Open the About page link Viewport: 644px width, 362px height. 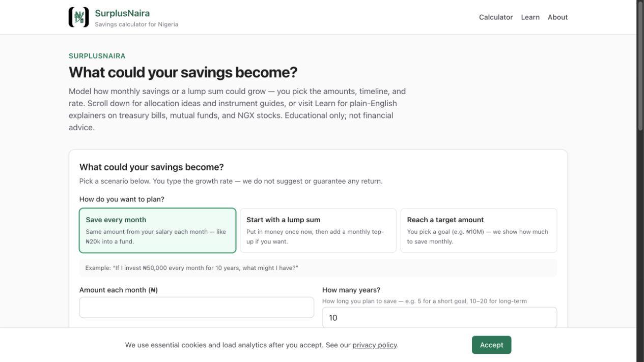point(557,17)
